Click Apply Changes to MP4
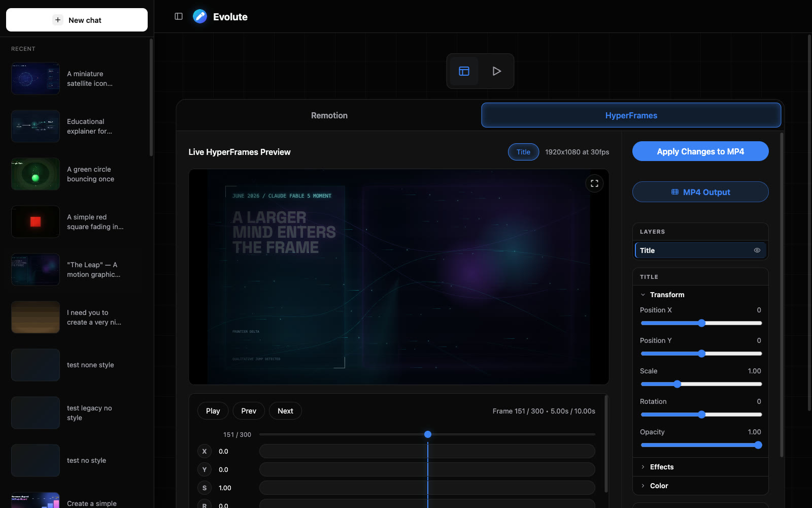The height and width of the screenshot is (508, 812). (700, 151)
